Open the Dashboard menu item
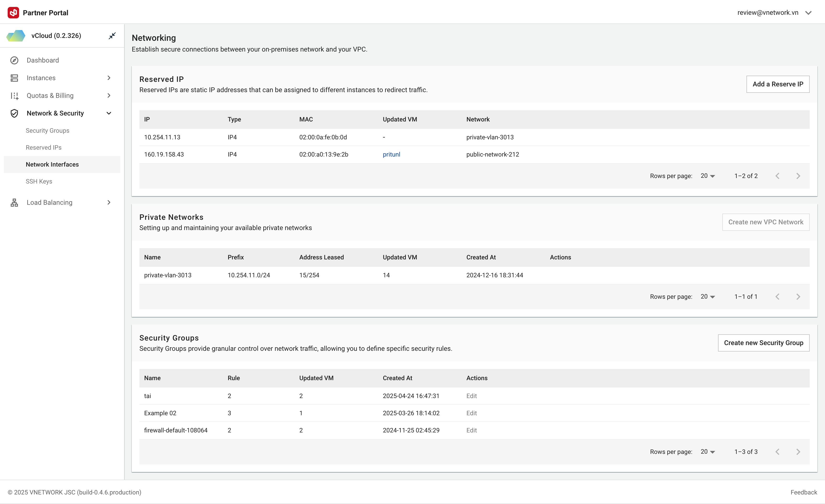Screen dimensions: 825x504 tap(62, 60)
